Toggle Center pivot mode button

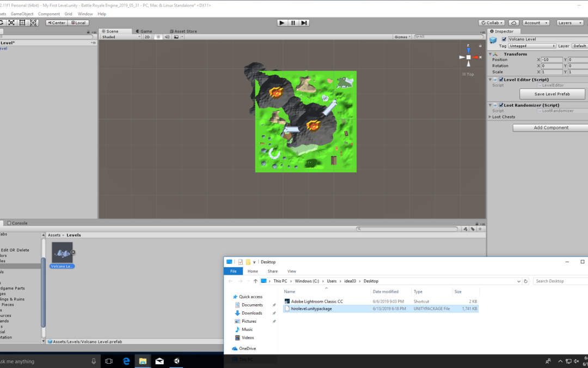pyautogui.click(x=57, y=23)
